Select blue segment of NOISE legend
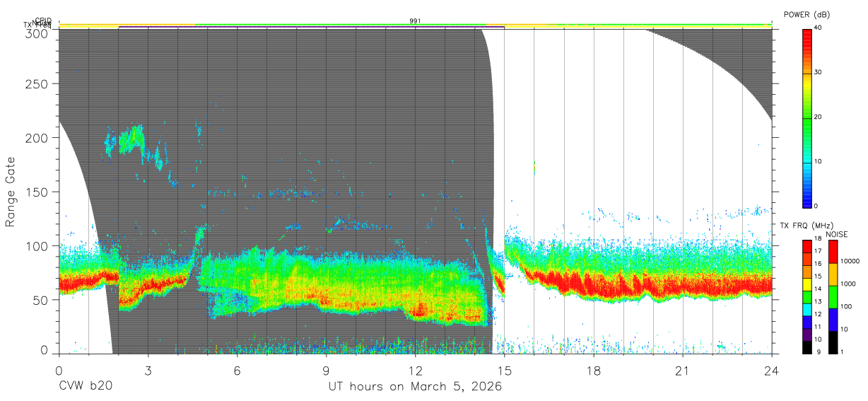The width and height of the screenshot is (868, 401). 833,320
